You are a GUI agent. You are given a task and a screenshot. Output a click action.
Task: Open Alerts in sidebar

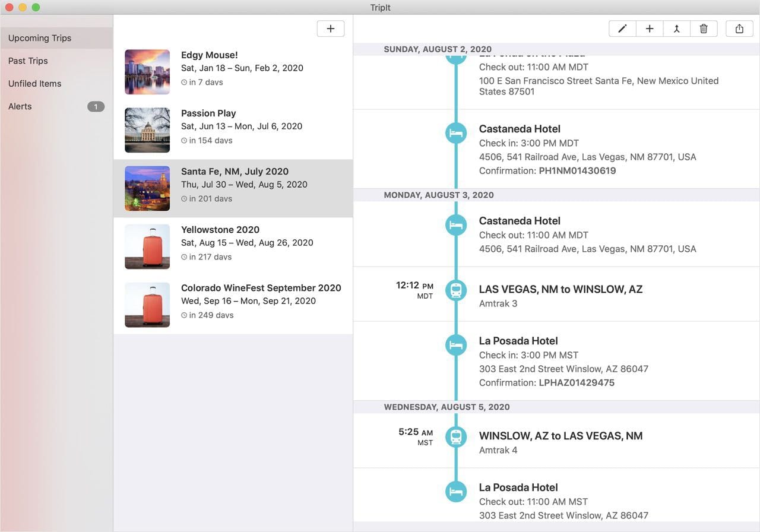(x=20, y=106)
